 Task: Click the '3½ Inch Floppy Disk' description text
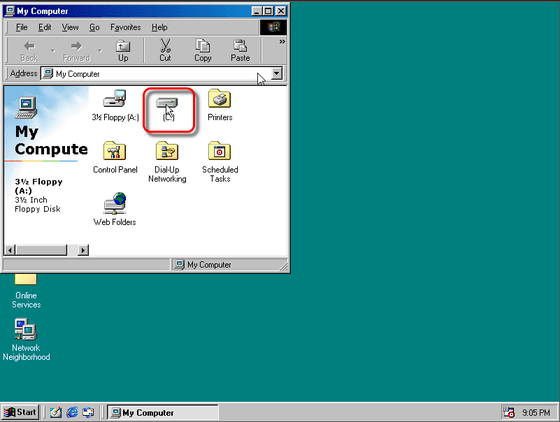pyautogui.click(x=37, y=204)
